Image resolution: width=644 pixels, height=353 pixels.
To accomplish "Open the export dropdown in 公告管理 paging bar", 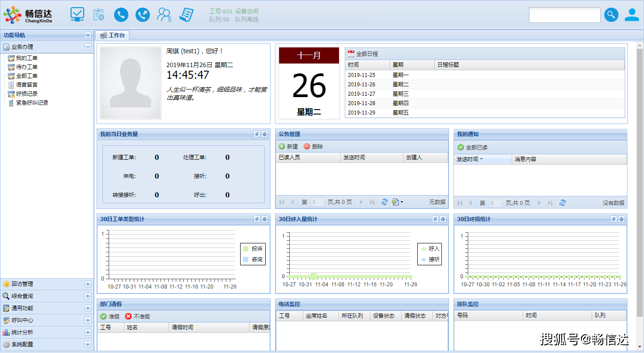I will click(x=397, y=202).
